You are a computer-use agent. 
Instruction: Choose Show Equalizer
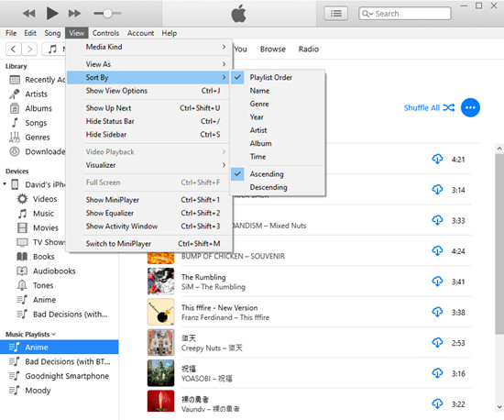149,213
